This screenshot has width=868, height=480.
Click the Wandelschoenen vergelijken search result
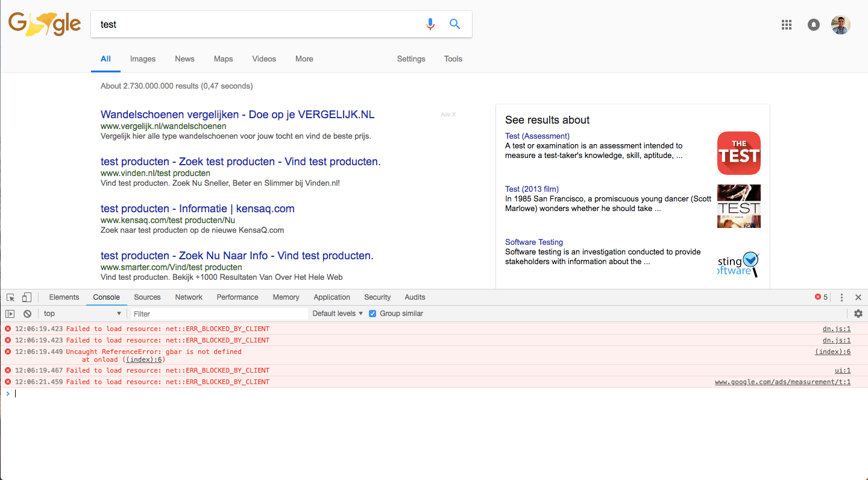point(237,114)
